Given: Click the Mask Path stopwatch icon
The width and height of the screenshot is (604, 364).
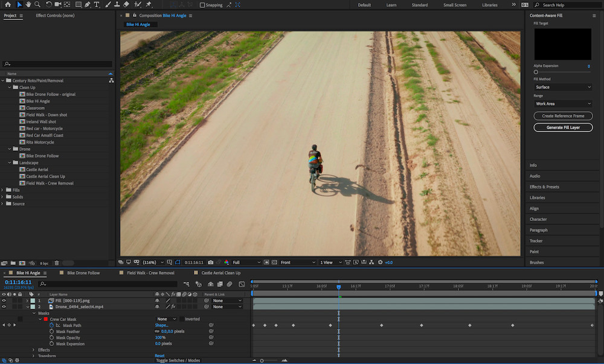Looking at the screenshot, I should (x=51, y=325).
